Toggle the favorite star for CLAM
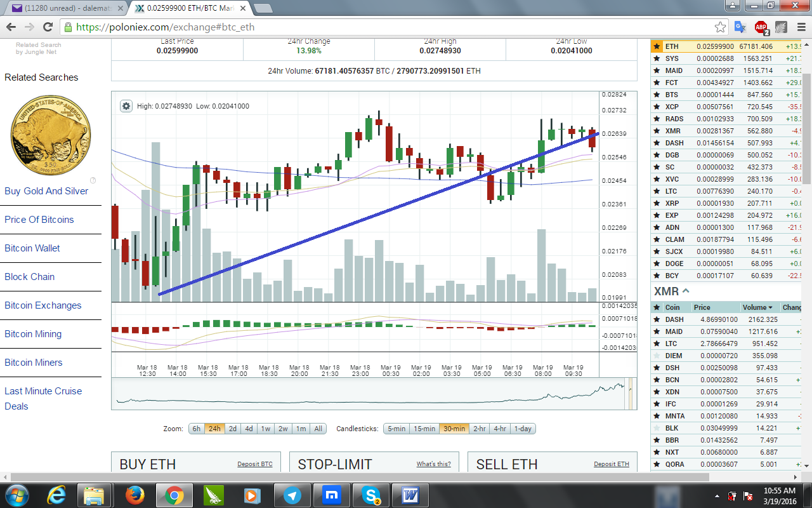 pos(657,239)
